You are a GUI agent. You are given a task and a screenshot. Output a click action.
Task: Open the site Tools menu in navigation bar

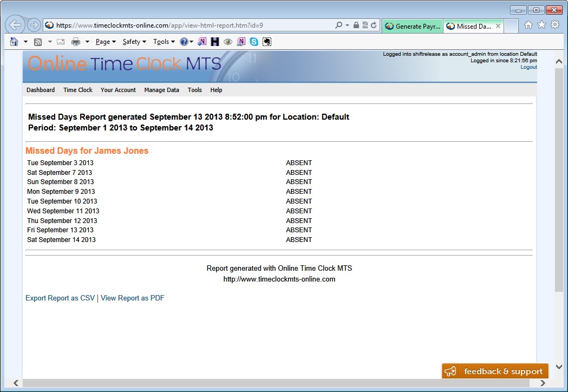click(194, 90)
